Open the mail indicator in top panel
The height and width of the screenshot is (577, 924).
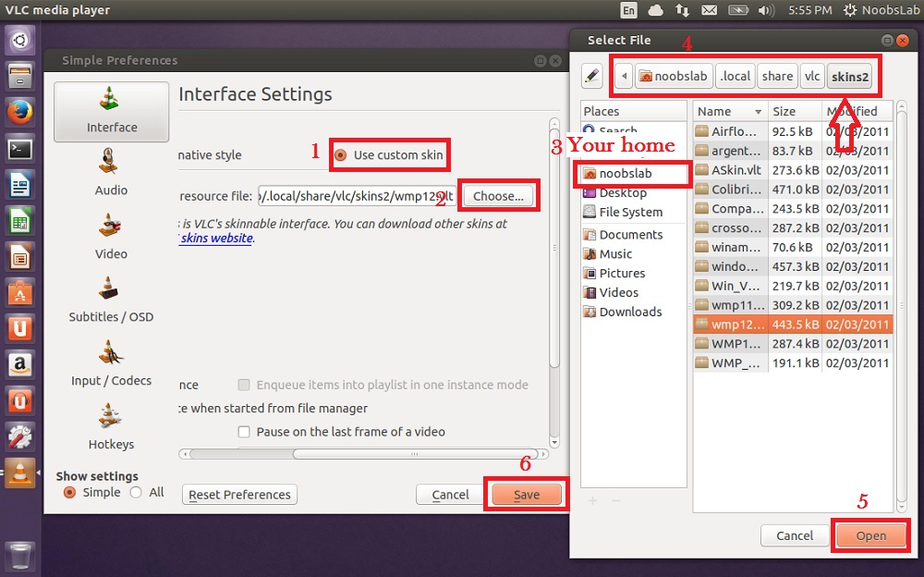click(710, 10)
